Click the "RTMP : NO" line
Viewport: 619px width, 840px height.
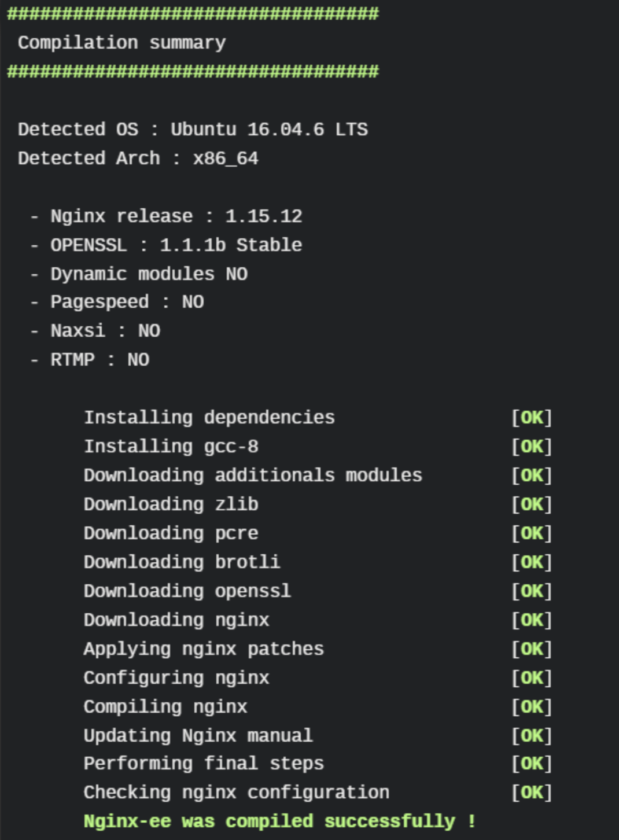pos(100,360)
